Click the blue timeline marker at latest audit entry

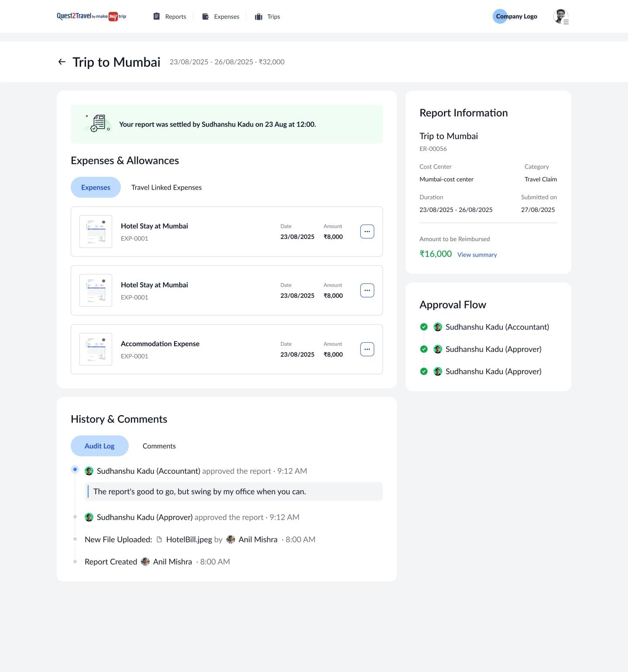click(x=75, y=470)
